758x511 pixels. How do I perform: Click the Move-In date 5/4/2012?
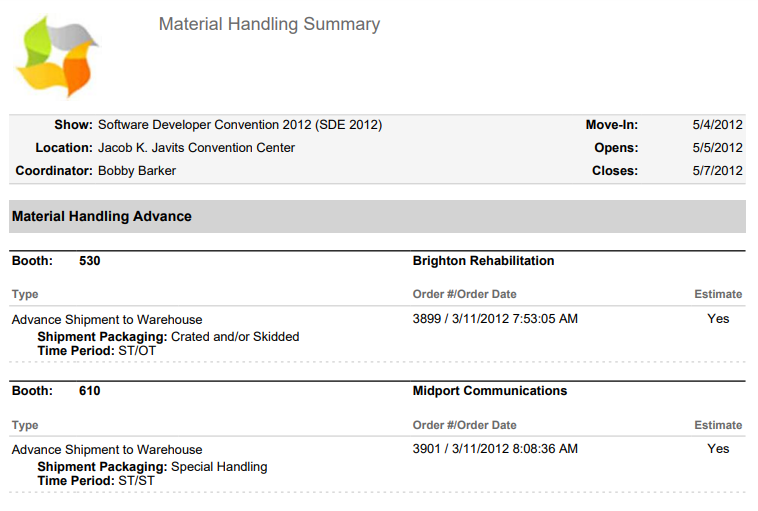pos(717,125)
